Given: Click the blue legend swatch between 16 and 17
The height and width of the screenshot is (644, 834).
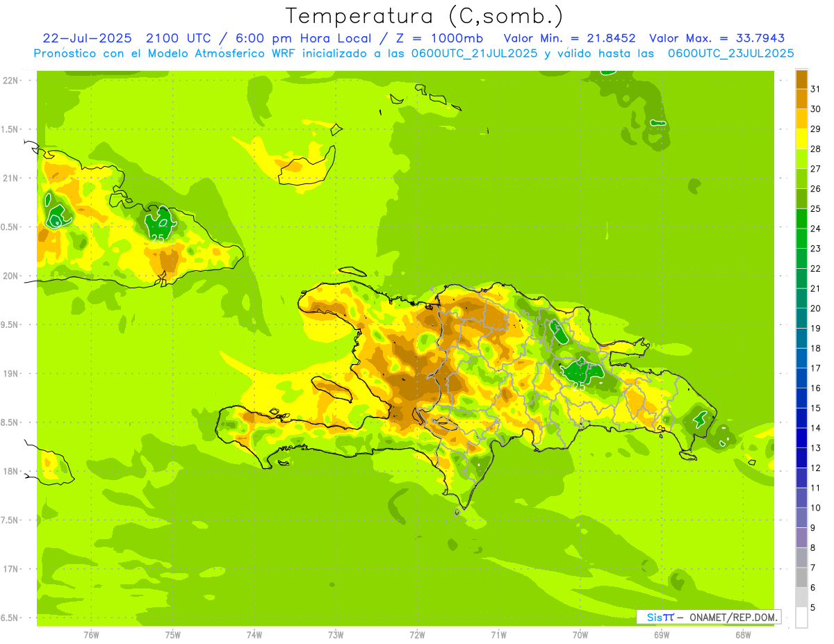Looking at the screenshot, I should point(801,378).
